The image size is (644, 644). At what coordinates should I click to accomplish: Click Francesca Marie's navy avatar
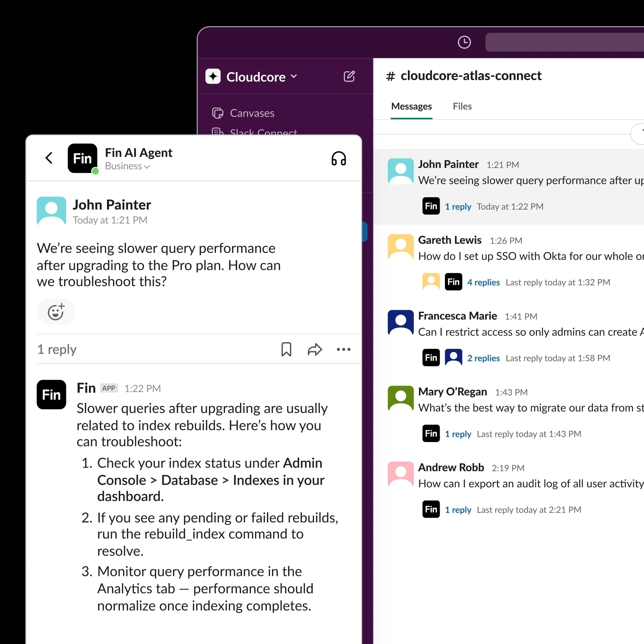click(x=401, y=323)
